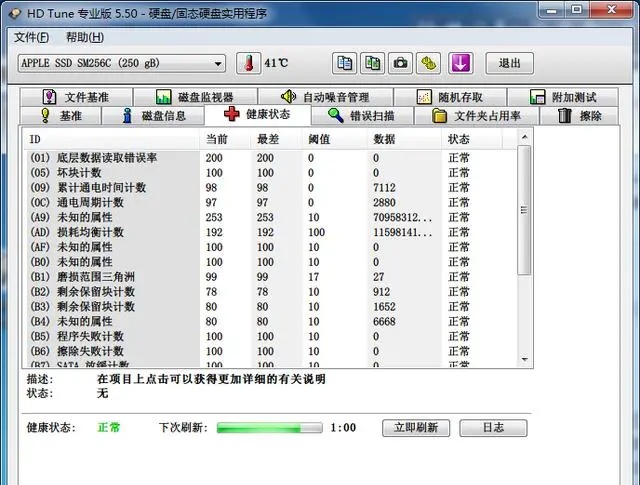
Task: Select the (01) 底层数据读取错误率 row
Action: click(271, 158)
